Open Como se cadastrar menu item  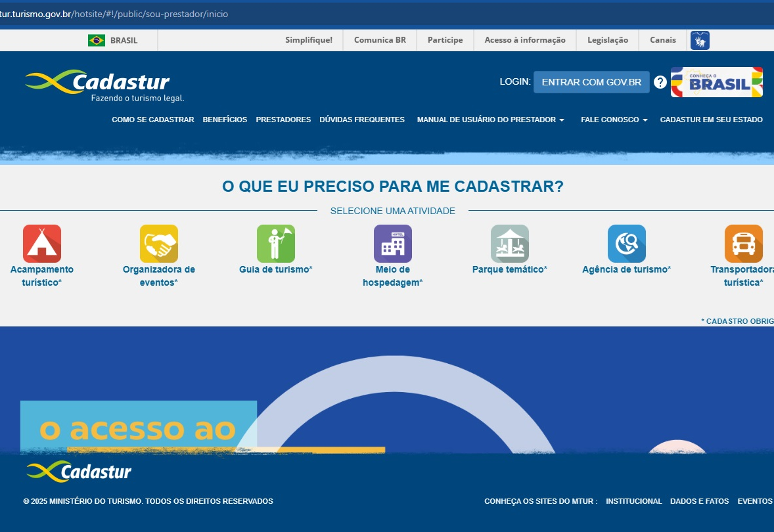point(153,120)
